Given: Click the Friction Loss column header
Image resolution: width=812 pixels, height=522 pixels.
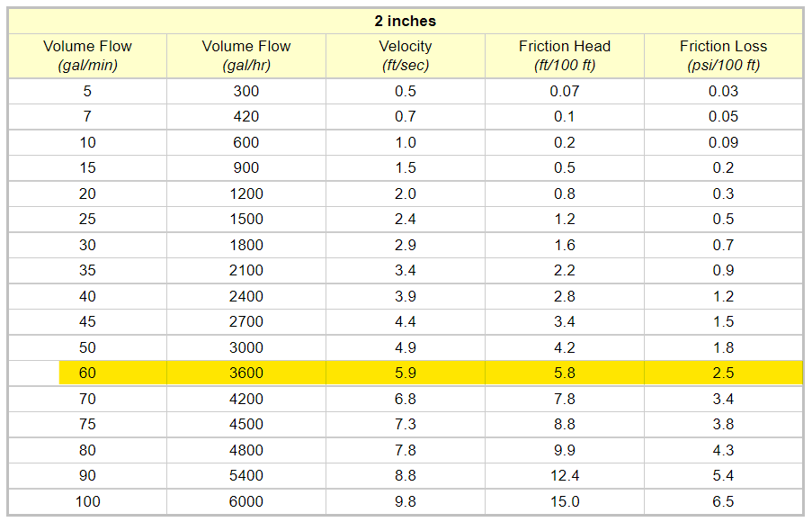Looking at the screenshot, I should pos(723,55).
